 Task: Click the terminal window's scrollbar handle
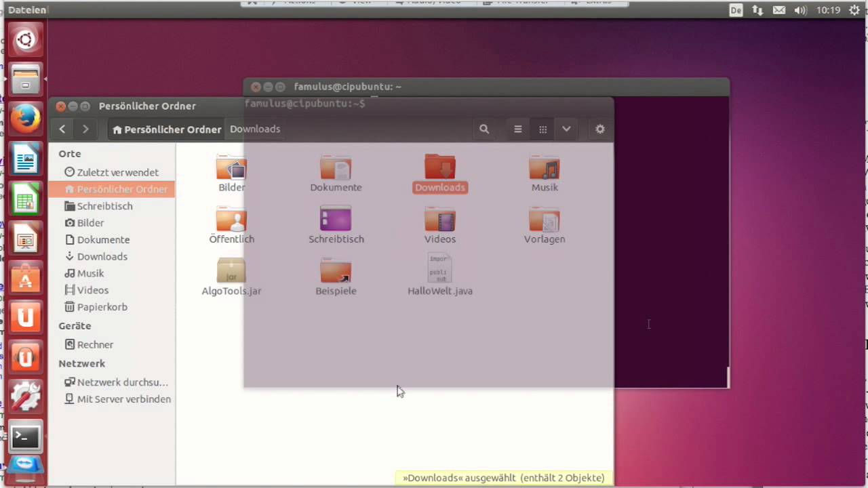coord(728,378)
